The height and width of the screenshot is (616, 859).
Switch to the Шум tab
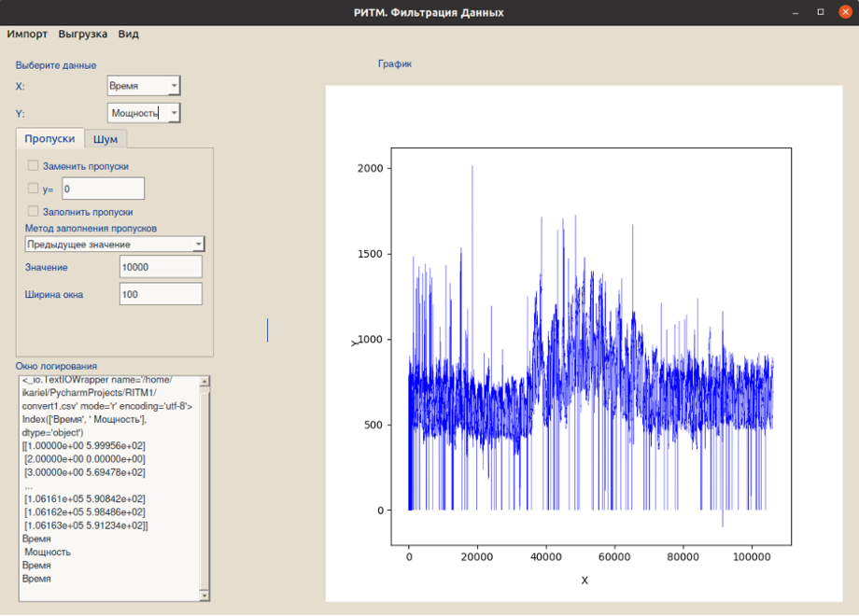(106, 139)
